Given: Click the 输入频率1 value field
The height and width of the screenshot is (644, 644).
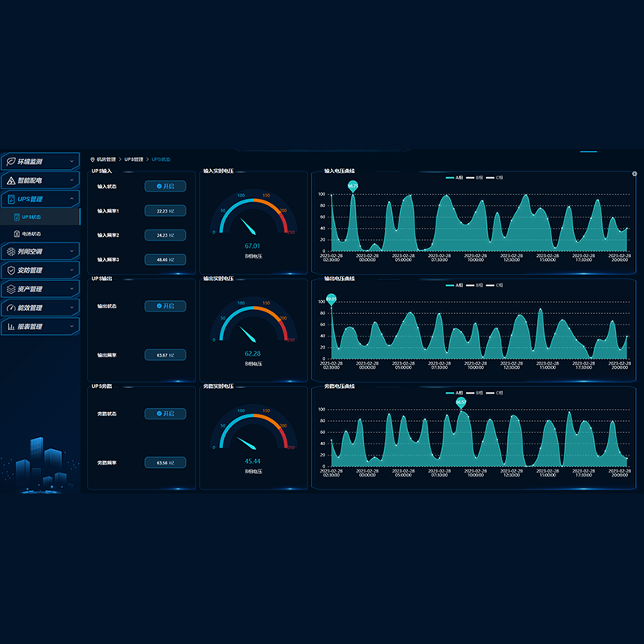Looking at the screenshot, I should pyautogui.click(x=165, y=211).
